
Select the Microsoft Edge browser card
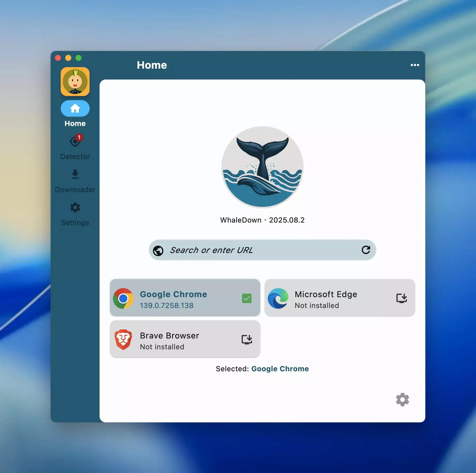(x=340, y=297)
